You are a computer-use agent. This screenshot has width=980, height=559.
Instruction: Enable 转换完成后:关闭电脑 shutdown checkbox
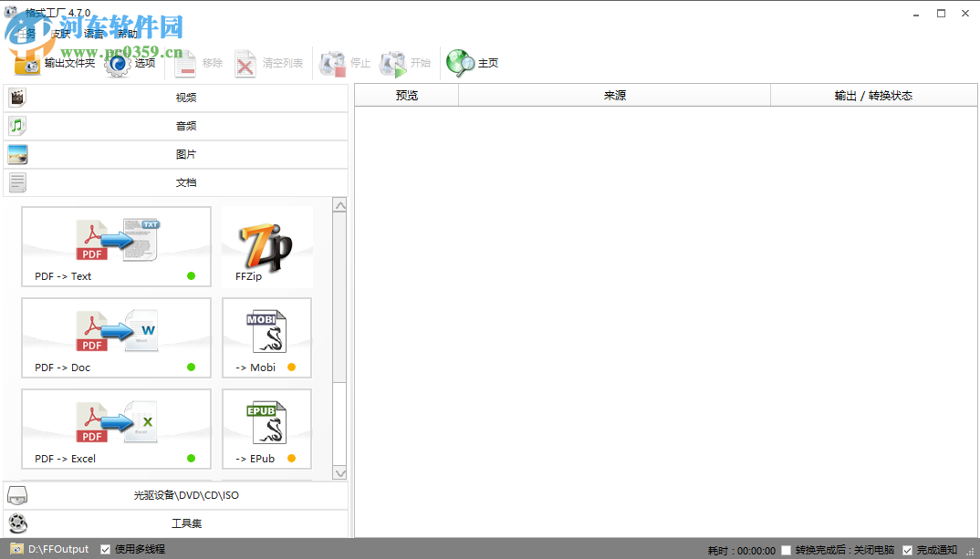(x=787, y=550)
